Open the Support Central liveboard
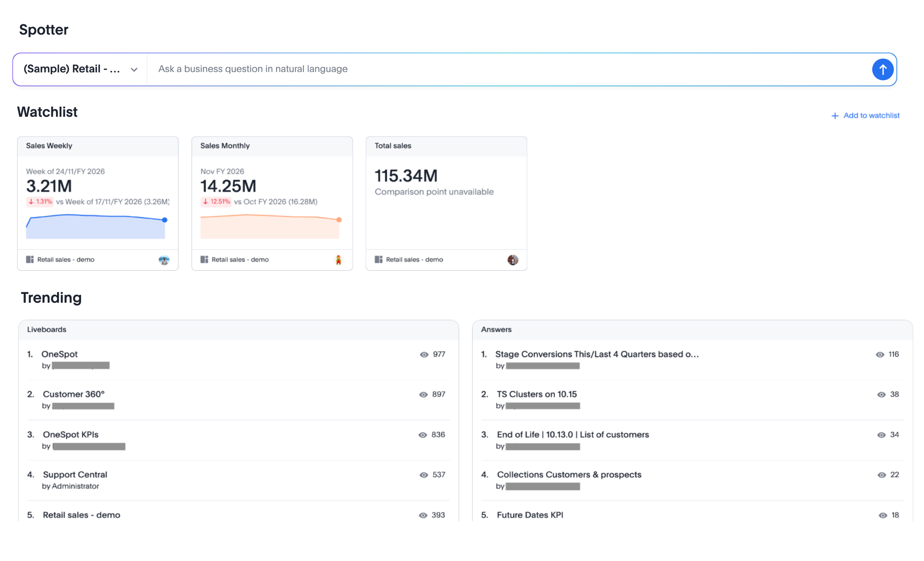Image resolution: width=924 pixels, height=561 pixels. pos(75,474)
